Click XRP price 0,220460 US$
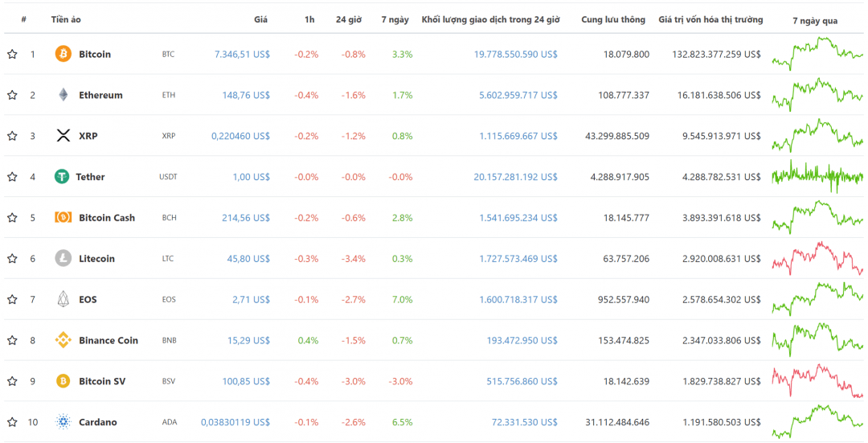The width and height of the screenshot is (868, 443). (241, 136)
